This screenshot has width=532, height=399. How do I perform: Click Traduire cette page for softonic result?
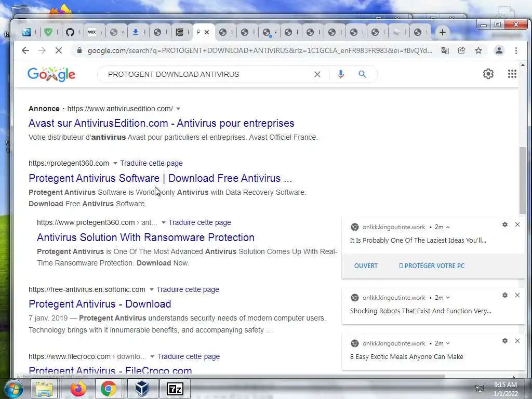[188, 289]
